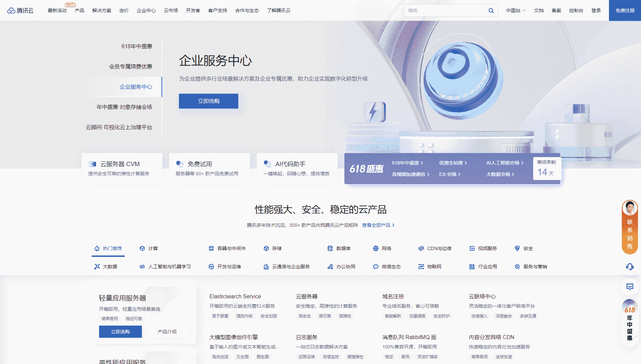Select the 年中盛惠·对象存储会场 banner tab
Viewport: 641px width, 364px height.
tap(124, 107)
